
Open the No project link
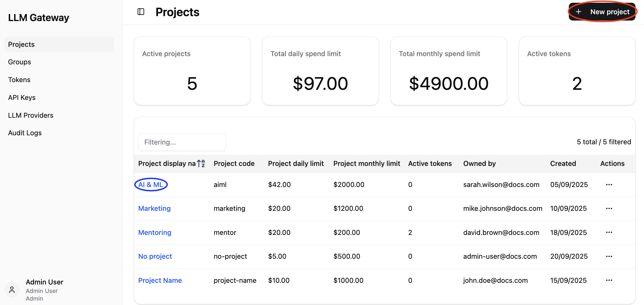155,256
